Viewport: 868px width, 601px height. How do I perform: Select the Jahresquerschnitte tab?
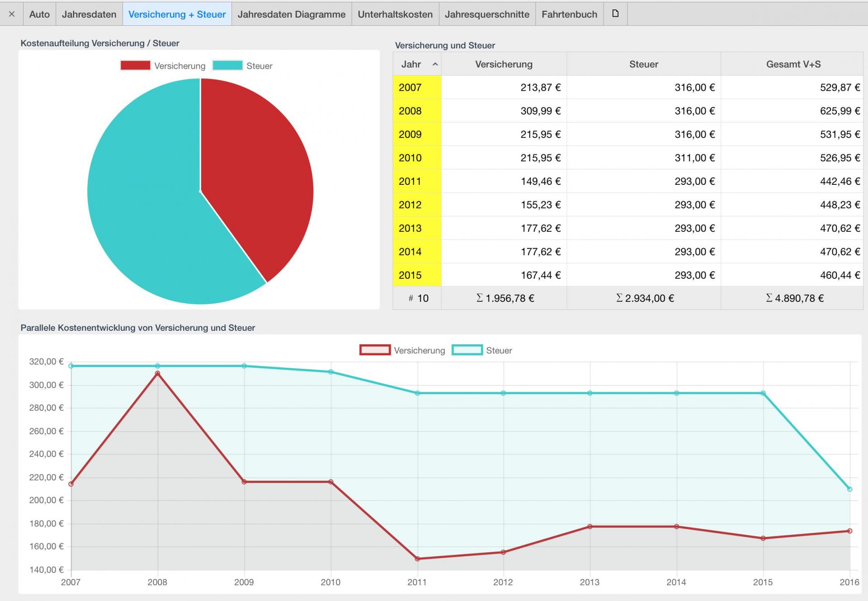(x=487, y=14)
